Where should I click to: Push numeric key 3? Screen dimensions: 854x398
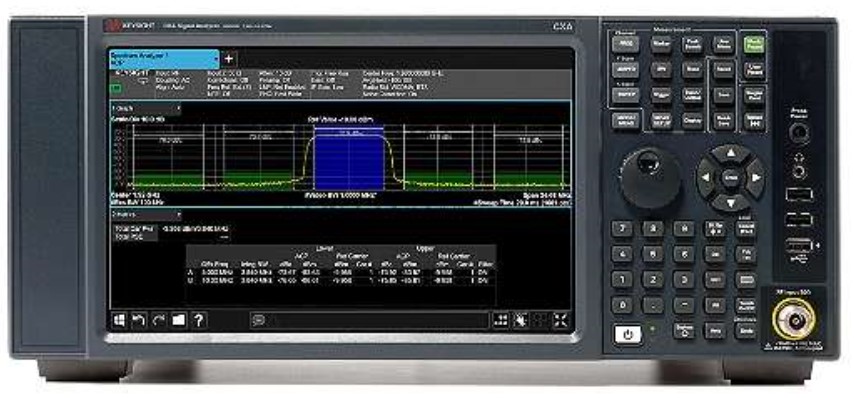pos(684,280)
